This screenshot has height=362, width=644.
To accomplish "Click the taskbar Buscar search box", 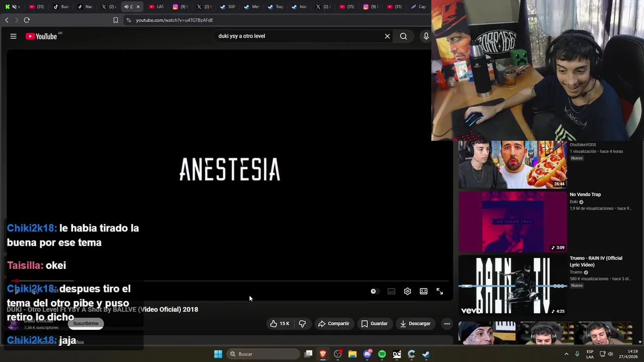I will click(264, 354).
